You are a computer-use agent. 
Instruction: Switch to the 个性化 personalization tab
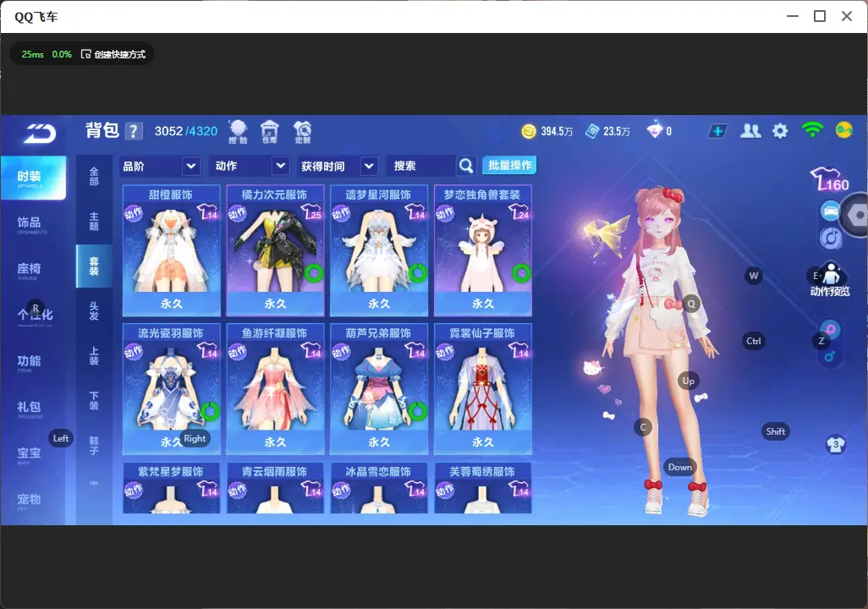(33, 316)
